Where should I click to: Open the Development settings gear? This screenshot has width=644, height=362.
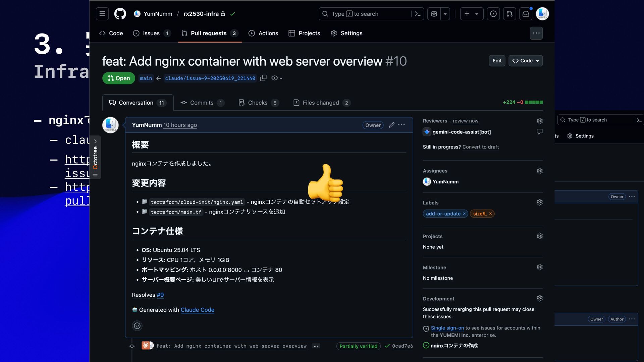(539, 298)
